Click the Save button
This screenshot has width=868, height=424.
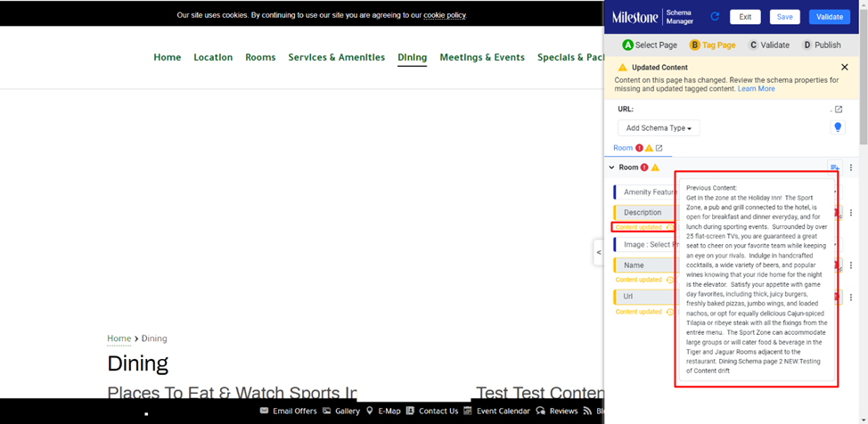784,17
